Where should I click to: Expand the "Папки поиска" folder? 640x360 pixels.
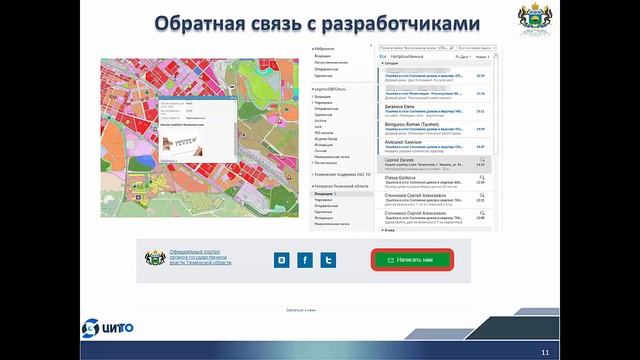tap(313, 163)
